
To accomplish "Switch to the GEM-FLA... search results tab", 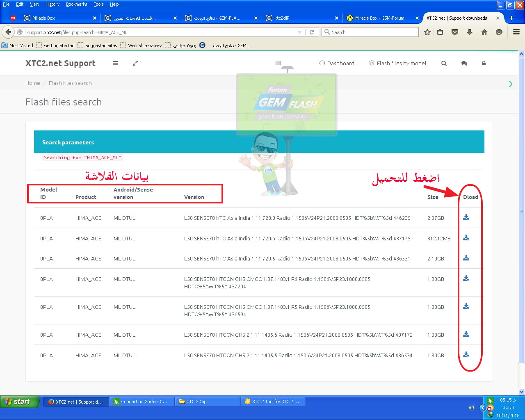I will click(x=221, y=18).
